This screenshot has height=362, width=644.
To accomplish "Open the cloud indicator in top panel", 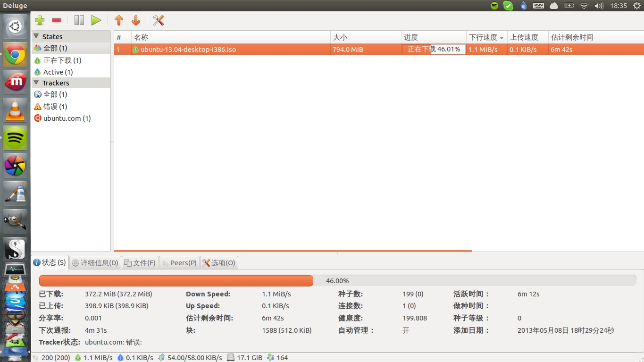I will tap(554, 6).
